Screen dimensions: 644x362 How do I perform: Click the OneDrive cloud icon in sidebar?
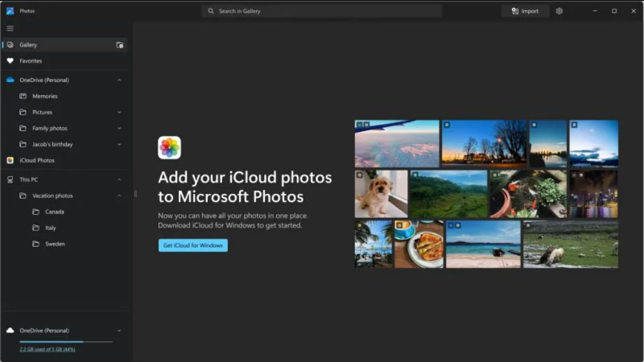(x=10, y=80)
